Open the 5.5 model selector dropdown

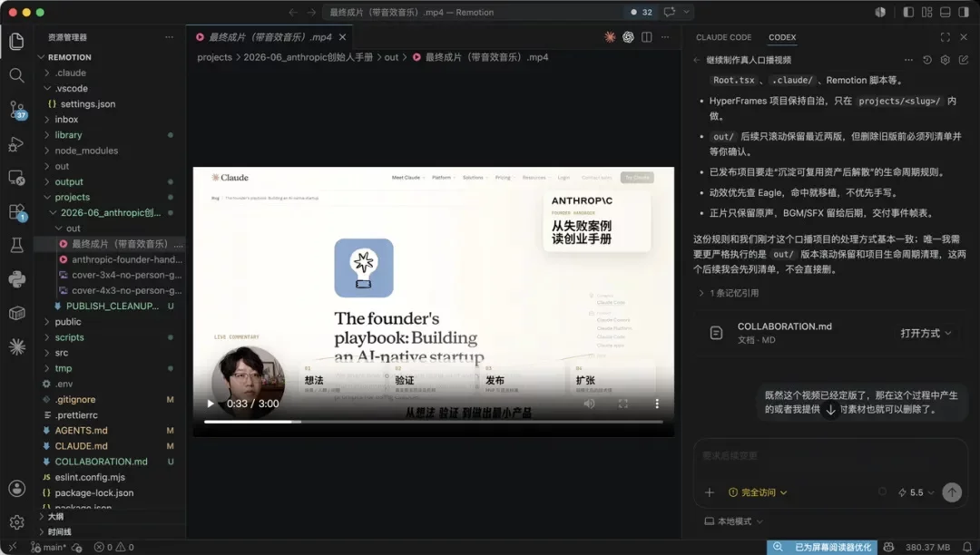coord(916,492)
